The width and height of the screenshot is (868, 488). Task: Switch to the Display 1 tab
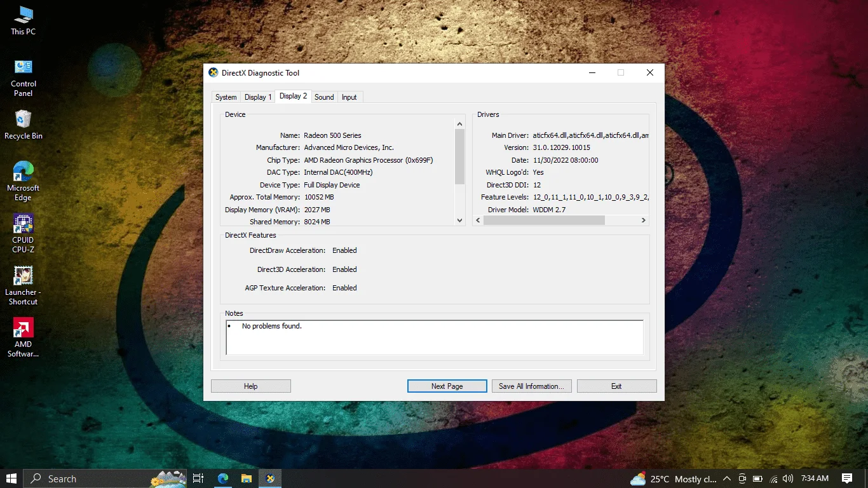coord(258,97)
